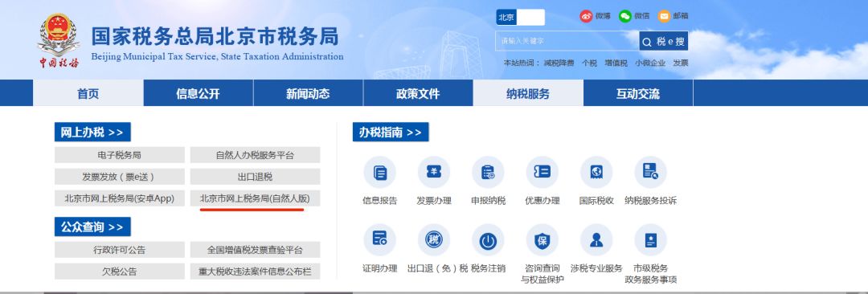Click the 信息报告 icon
This screenshot has height=294, width=868.
coord(379,172)
